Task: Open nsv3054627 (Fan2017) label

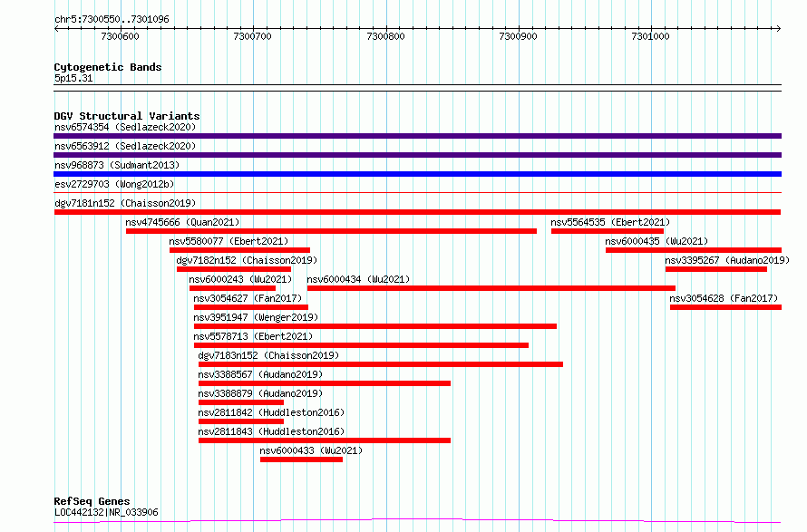Action: click(x=248, y=298)
